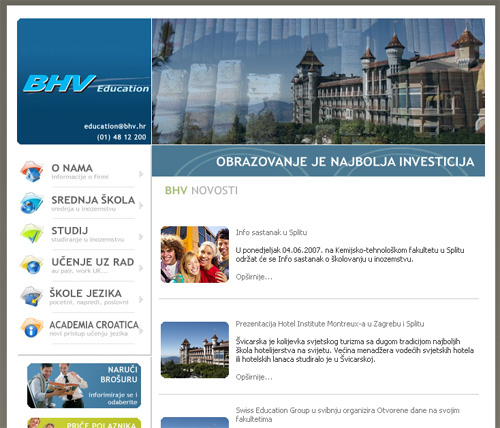Screen dimensions: 500x428
Task: Open the UČENJE UZ RAD menu item
Action: click(x=93, y=262)
